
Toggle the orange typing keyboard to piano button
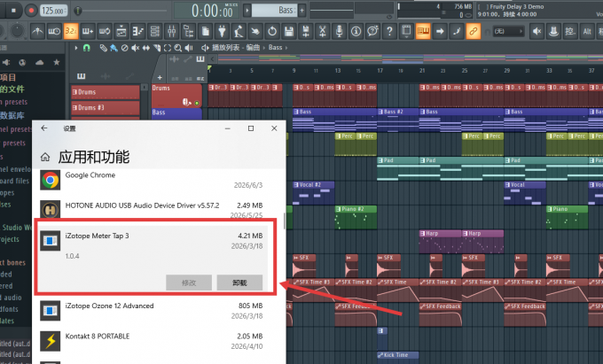(x=423, y=32)
